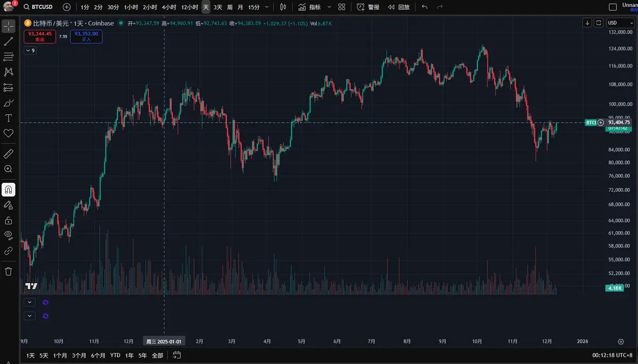Click the trash remove-objects icon
Viewport: 638px width, 364px height.
9,272
